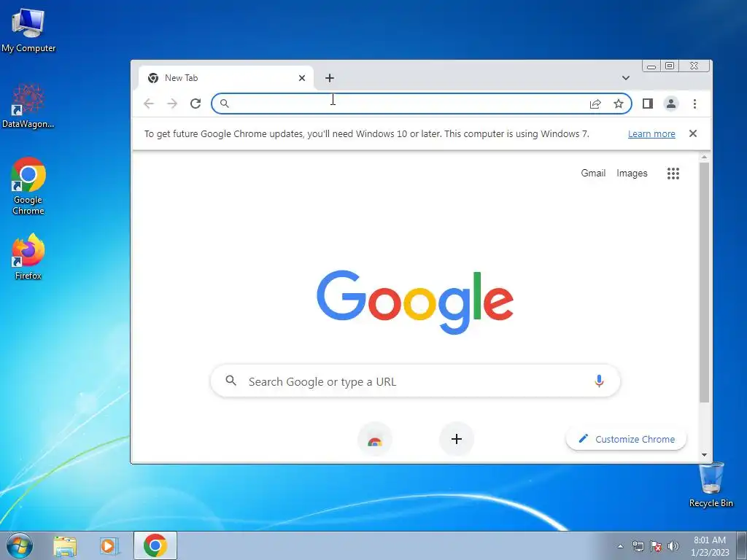747x560 pixels.
Task: Click the magnifier icon in the Google search box
Action: click(x=231, y=381)
